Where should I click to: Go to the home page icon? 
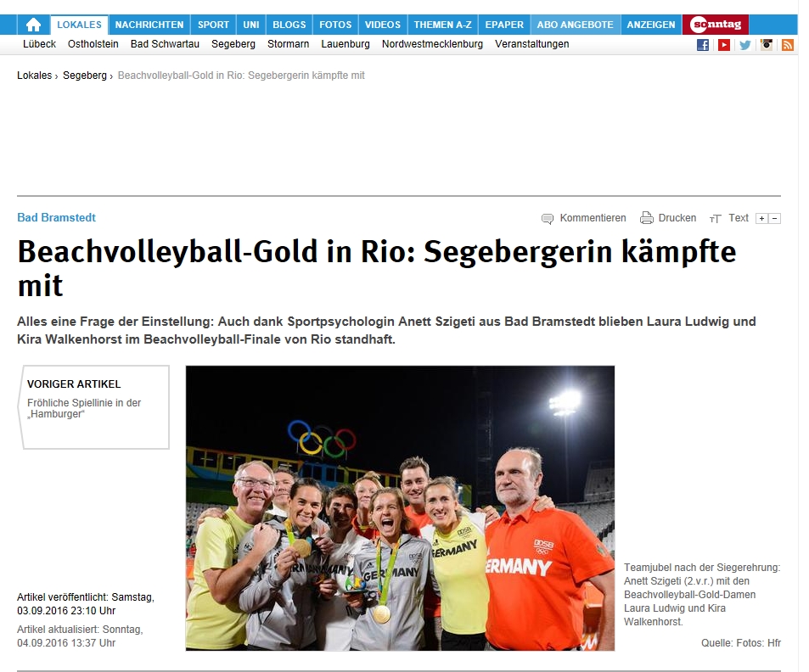coord(34,25)
